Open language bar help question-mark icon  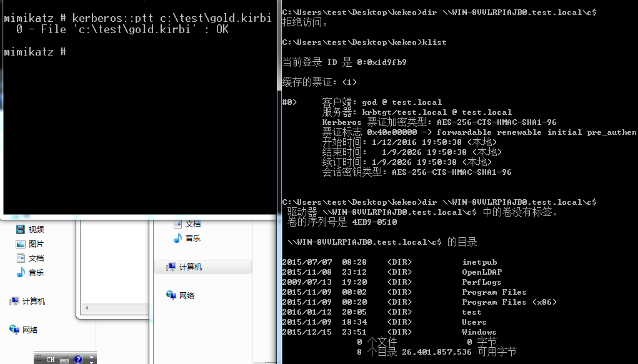tap(78, 360)
